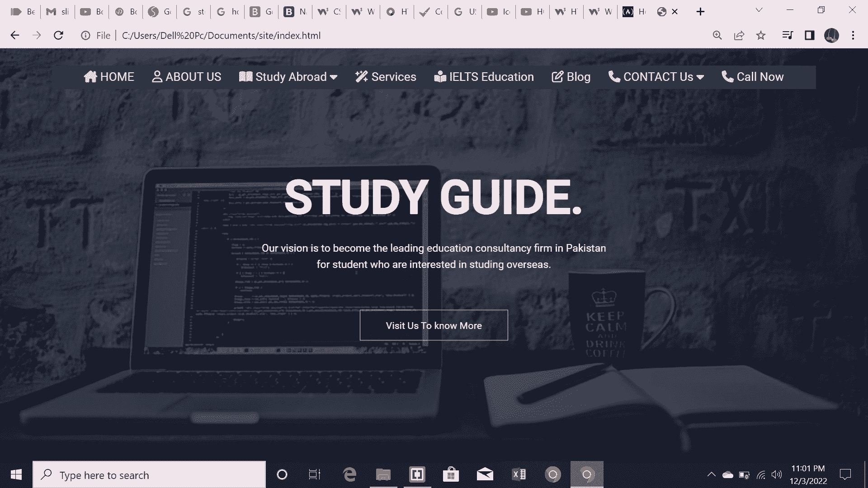Viewport: 868px width, 488px height.
Task: Click the zoom magnifier icon in the address bar
Action: pyautogui.click(x=717, y=35)
